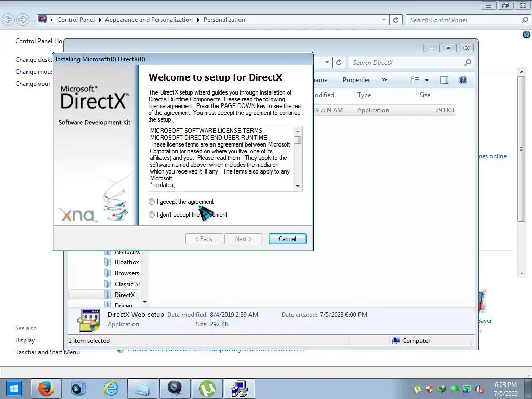The height and width of the screenshot is (399, 532).
Task: Launch Firefox from taskbar
Action: (46, 389)
